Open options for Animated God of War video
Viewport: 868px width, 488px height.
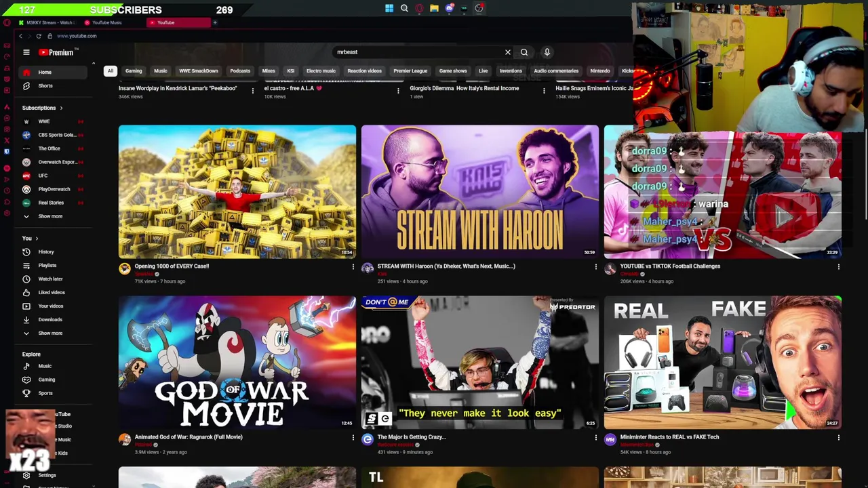(x=353, y=437)
